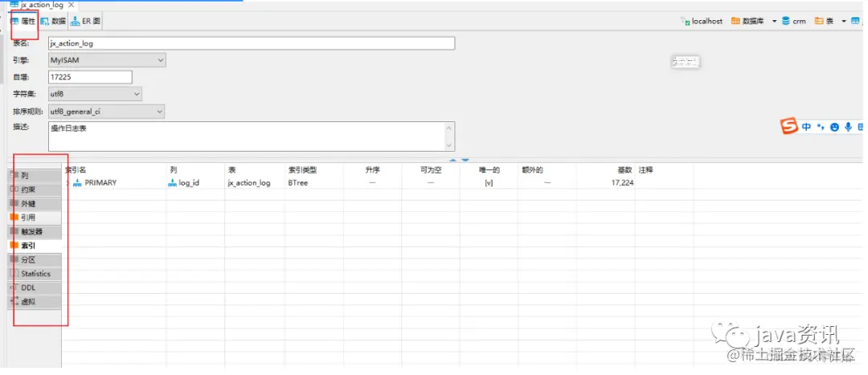Expand the dropdown arrow after 数据库
This screenshot has width=868, height=375.
click(x=775, y=21)
